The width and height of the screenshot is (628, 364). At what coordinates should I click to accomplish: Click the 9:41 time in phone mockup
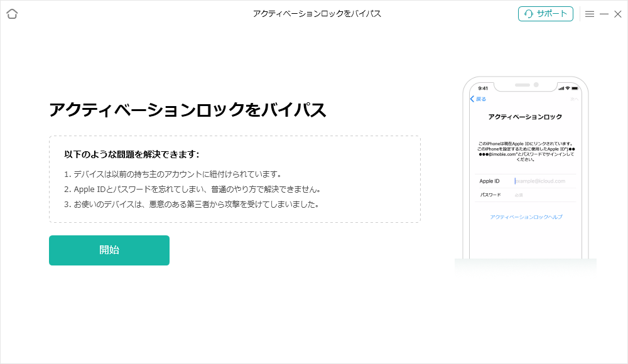tap(483, 88)
